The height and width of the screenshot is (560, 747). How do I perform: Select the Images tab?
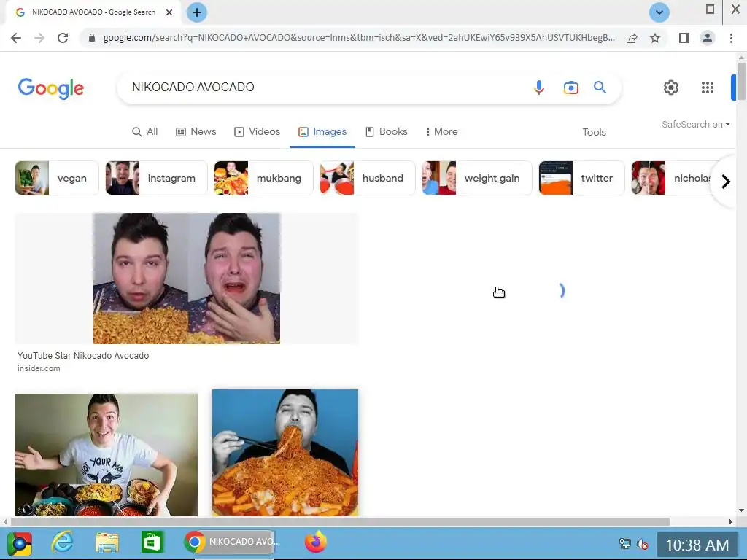322,132
